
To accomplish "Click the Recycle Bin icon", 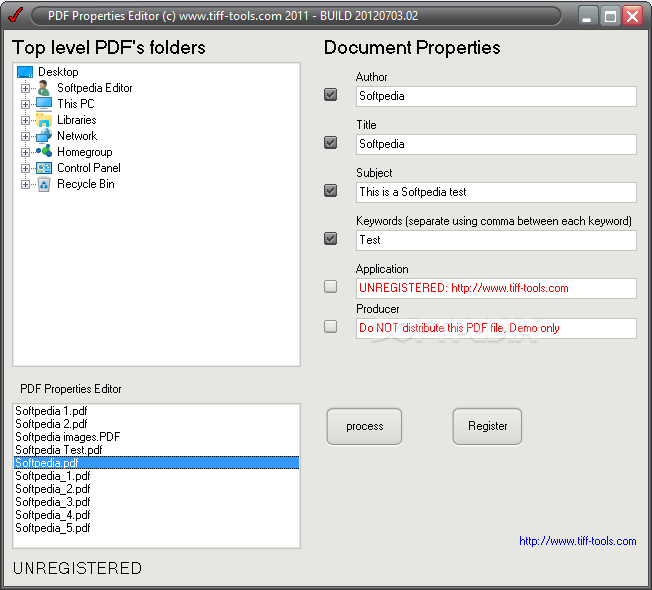I will click(x=44, y=184).
